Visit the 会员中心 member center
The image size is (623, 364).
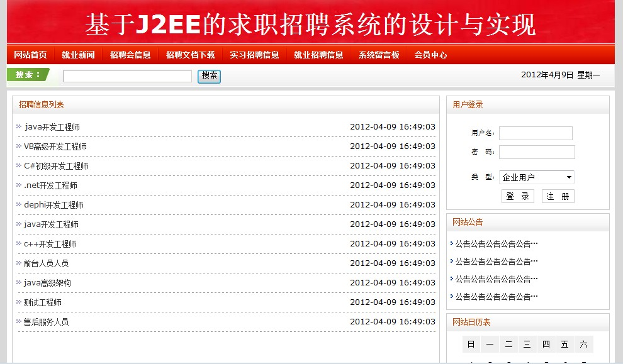pyautogui.click(x=430, y=55)
